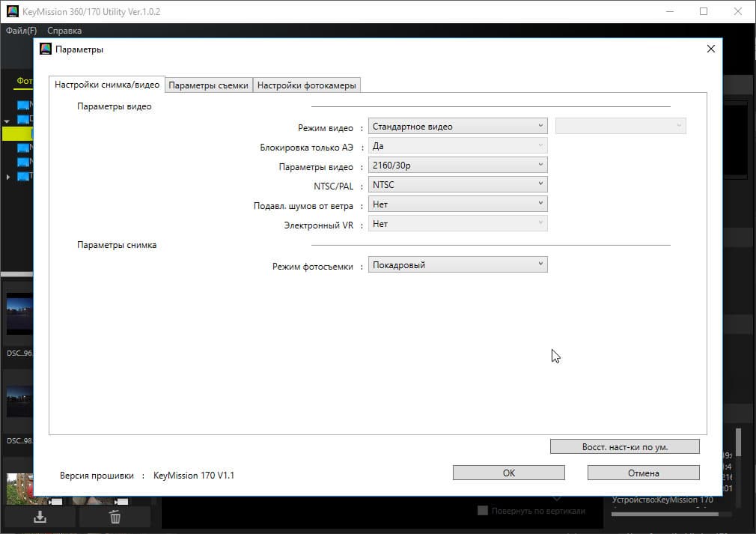Select the highlighted yellow folder in tree

pos(18,133)
